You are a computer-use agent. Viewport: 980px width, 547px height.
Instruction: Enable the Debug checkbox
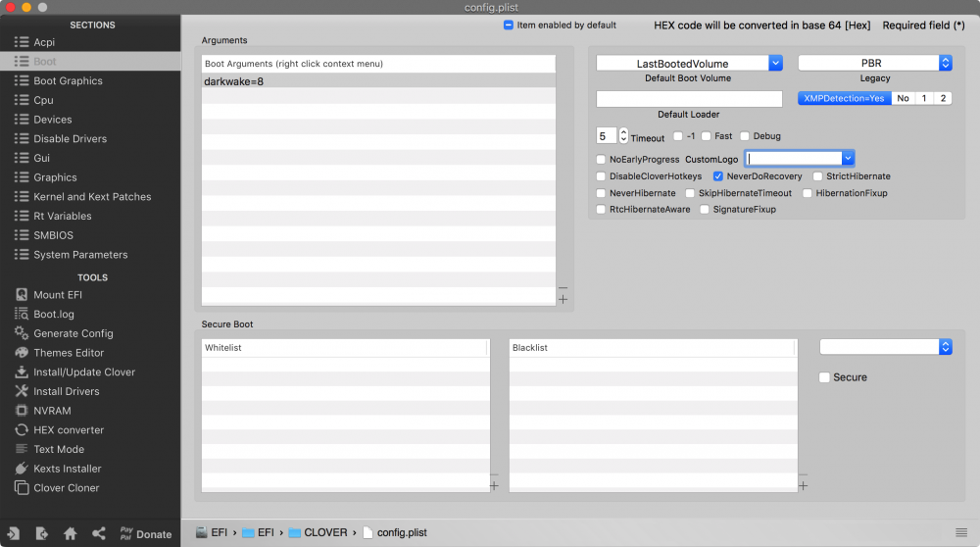click(x=745, y=136)
